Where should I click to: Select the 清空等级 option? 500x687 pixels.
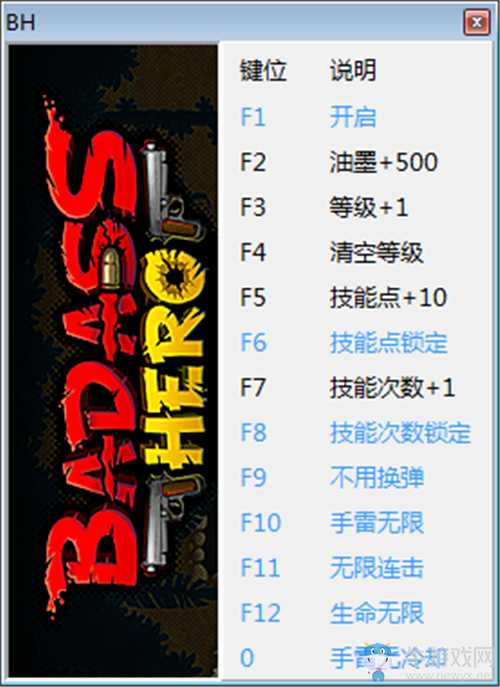(x=377, y=252)
